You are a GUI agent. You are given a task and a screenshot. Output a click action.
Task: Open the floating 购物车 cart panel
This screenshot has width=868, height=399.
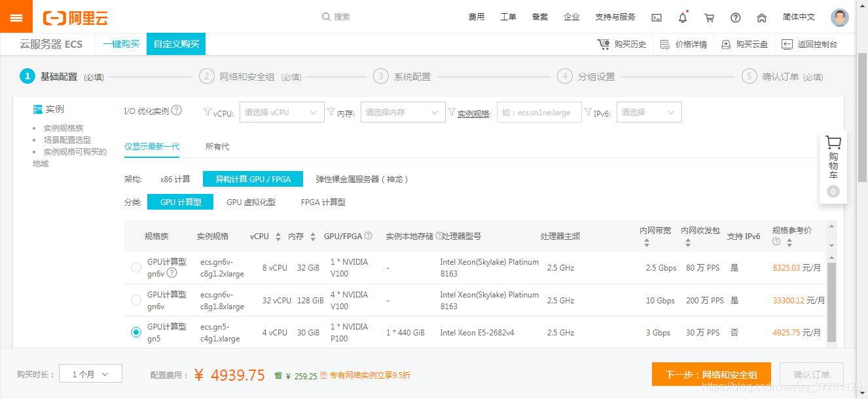(833, 167)
